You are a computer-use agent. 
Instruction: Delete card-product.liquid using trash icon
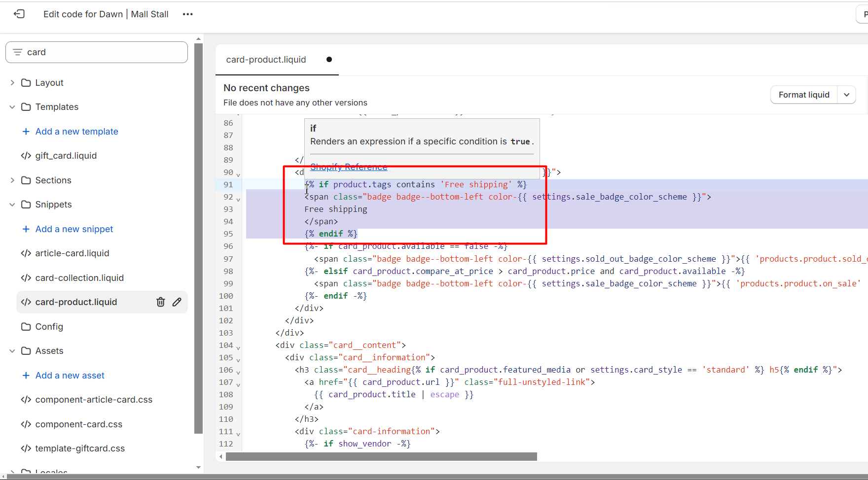(x=161, y=302)
